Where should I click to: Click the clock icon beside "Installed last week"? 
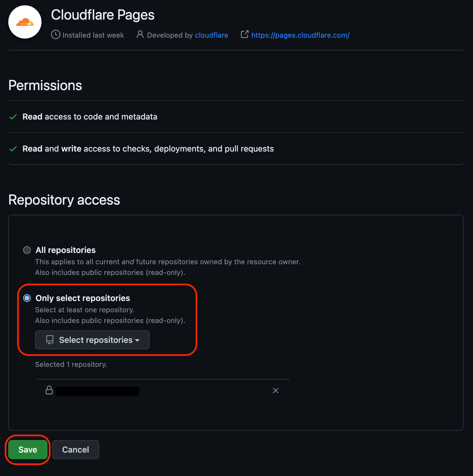point(55,35)
